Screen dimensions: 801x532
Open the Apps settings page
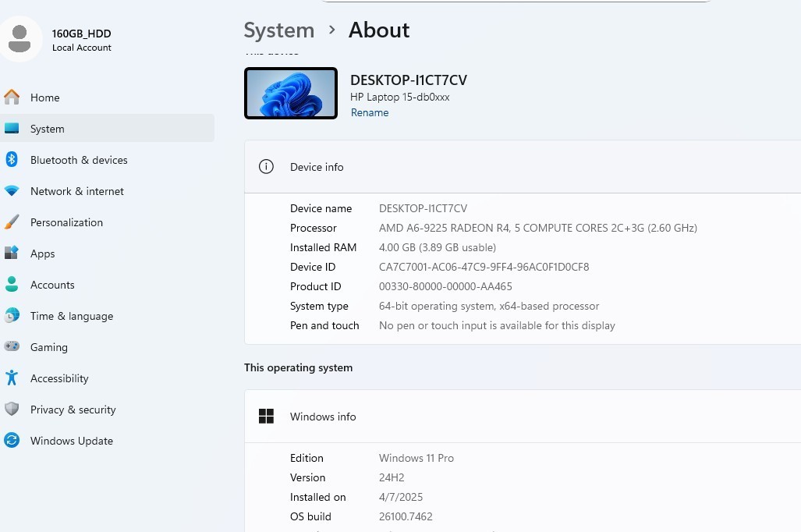[x=108, y=253]
